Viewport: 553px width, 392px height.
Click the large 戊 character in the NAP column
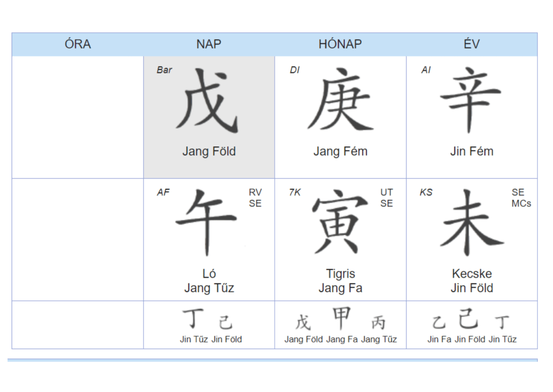click(x=208, y=102)
